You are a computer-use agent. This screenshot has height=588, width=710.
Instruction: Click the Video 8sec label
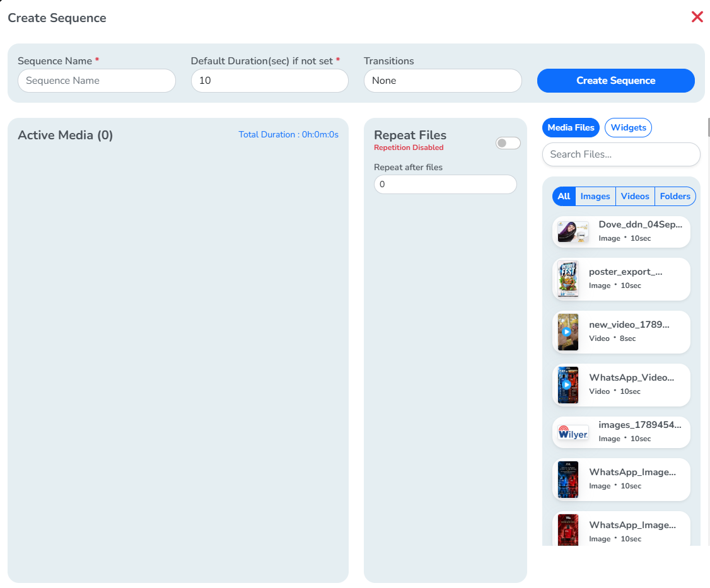(612, 338)
